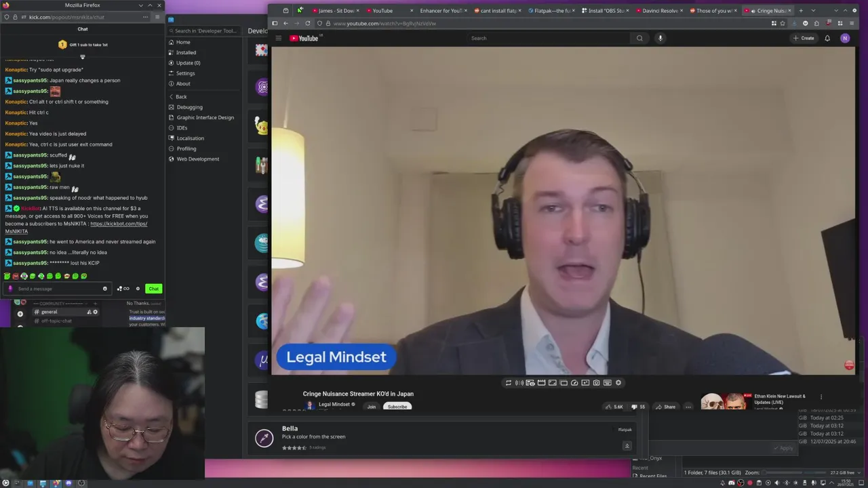Open the Kick chat page options ellipsis menu
The width and height of the screenshot is (868, 488).
point(145,17)
